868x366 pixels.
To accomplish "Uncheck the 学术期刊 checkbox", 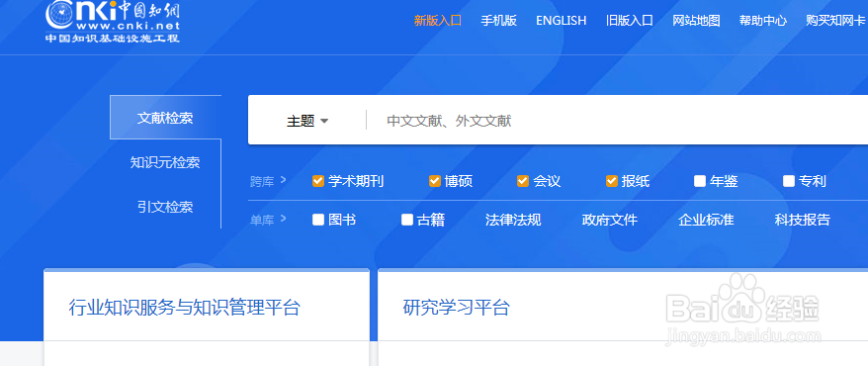I will tap(317, 181).
